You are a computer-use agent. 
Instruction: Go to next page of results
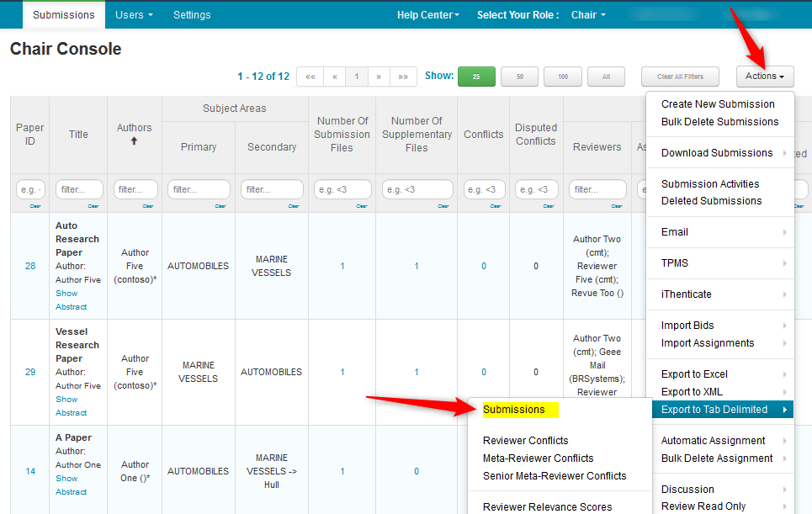coord(379,77)
